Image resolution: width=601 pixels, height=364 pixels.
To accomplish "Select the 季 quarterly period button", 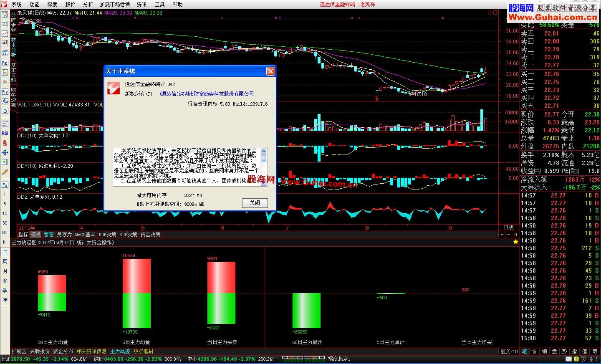I will (5, 290).
